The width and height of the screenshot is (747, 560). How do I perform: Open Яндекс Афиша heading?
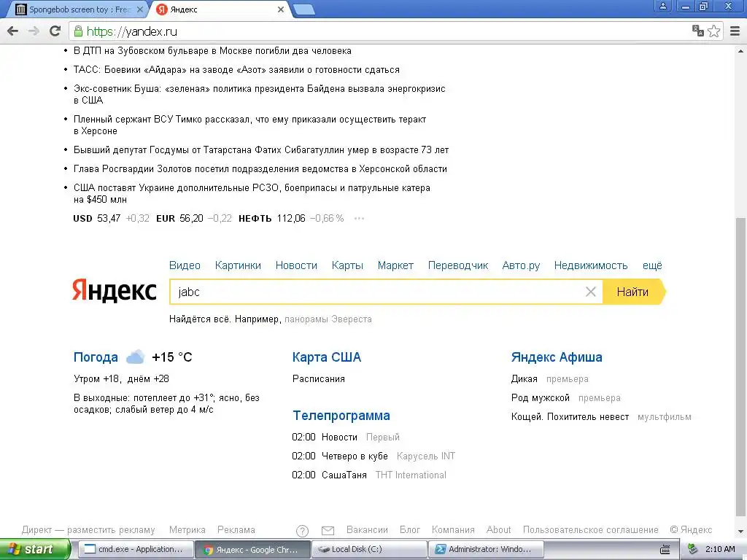pyautogui.click(x=557, y=357)
